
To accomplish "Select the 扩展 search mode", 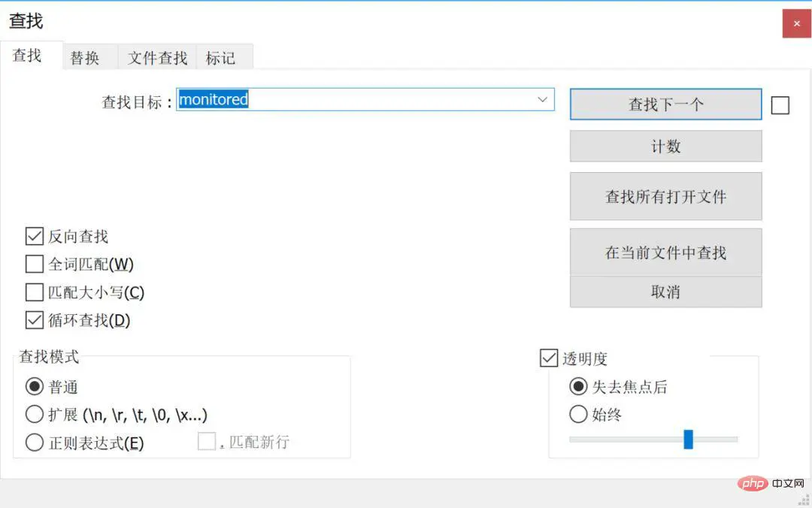I will coord(35,414).
